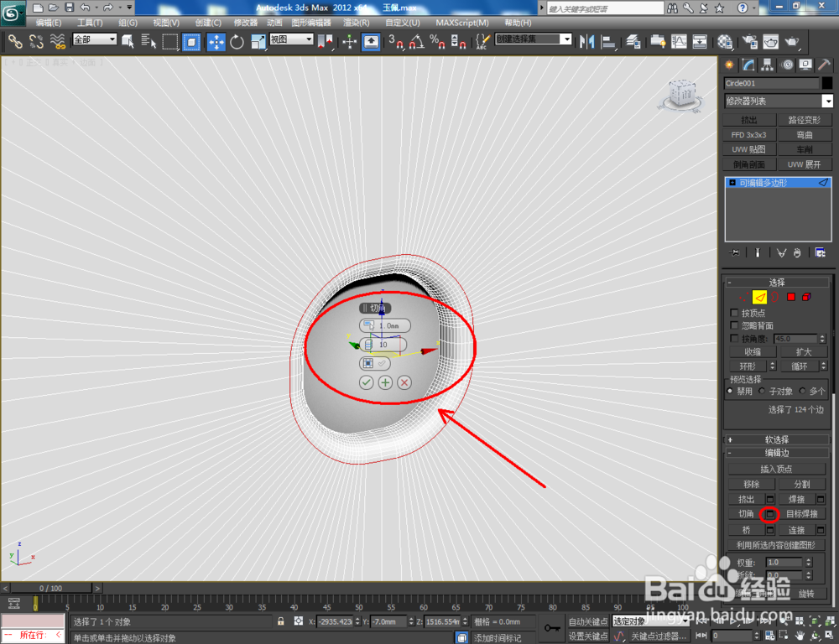Enable the 按角度 checkbox
The image size is (839, 644).
734,339
